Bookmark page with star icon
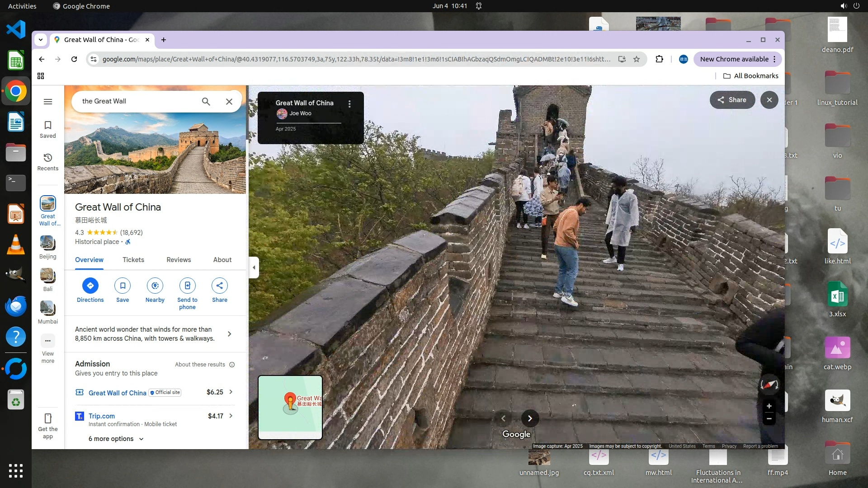Viewport: 868px width, 488px height. (x=637, y=59)
